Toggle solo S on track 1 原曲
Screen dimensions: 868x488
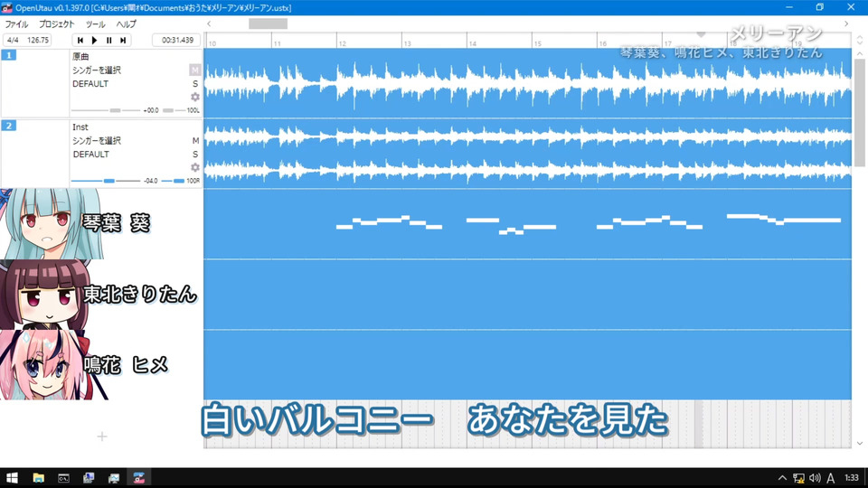[195, 83]
